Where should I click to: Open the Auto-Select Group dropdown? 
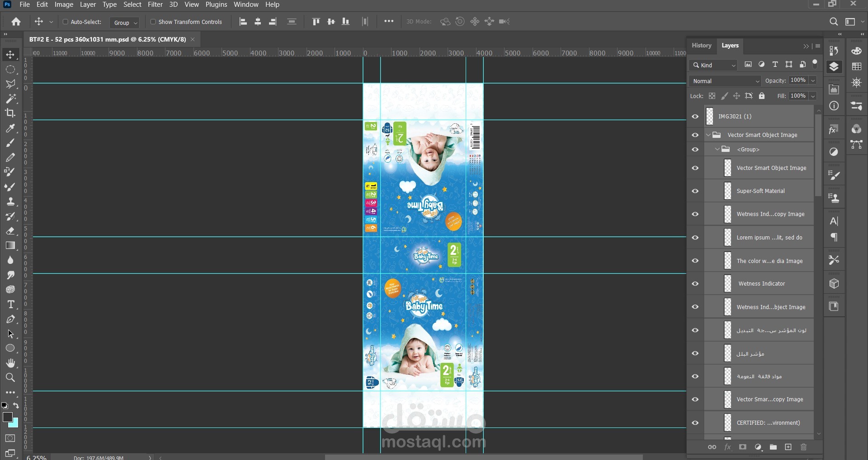pos(125,23)
